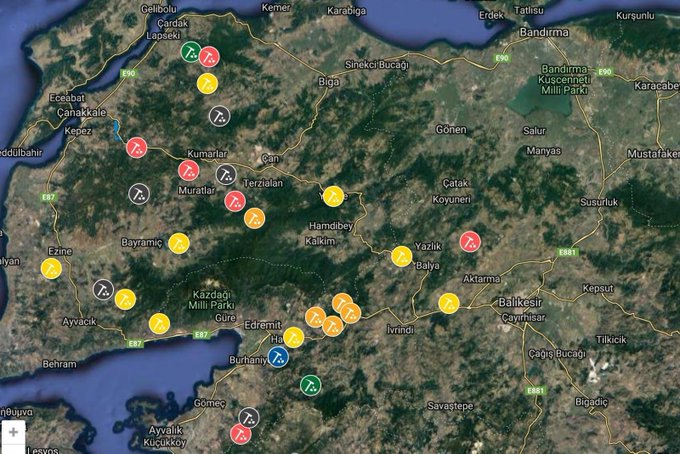Select the red marker east of Çanakkale
The width and height of the screenshot is (680, 454).
tap(137, 147)
